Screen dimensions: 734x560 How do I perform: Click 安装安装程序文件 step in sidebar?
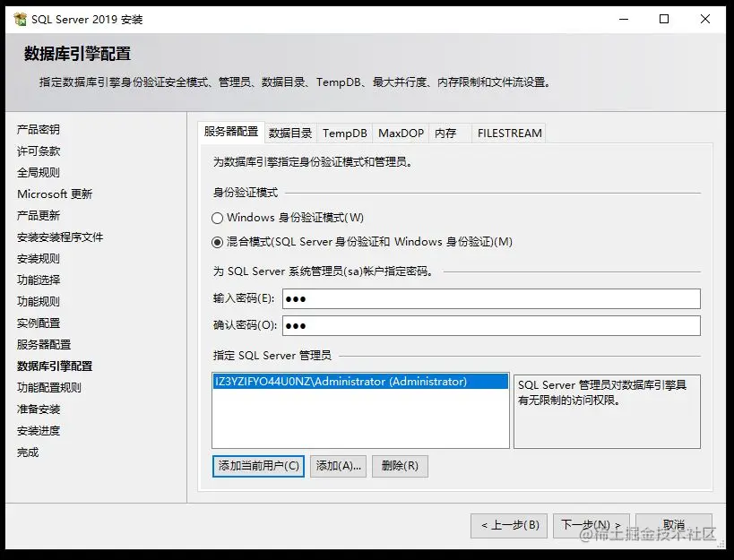pyautogui.click(x=60, y=237)
